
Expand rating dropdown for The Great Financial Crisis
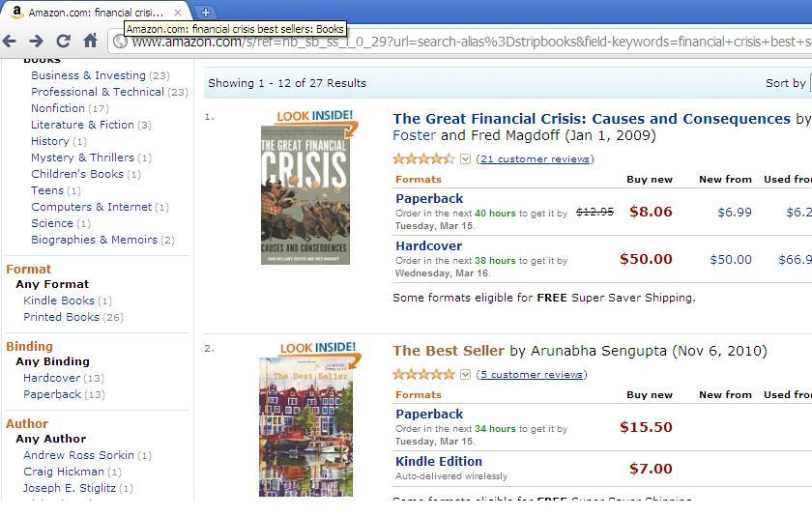465,158
